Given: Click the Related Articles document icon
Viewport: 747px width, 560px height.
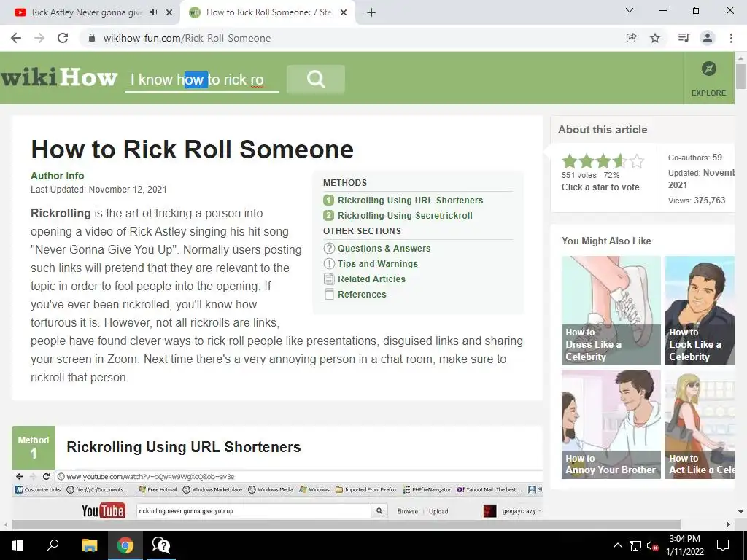Looking at the screenshot, I should click(329, 279).
